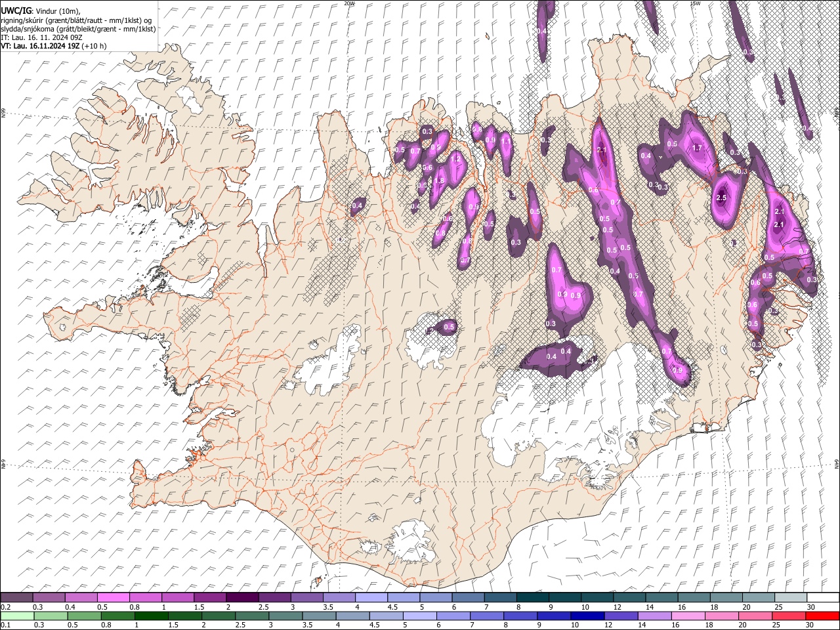Click the '2.5' snowfall value on the map

point(722,198)
